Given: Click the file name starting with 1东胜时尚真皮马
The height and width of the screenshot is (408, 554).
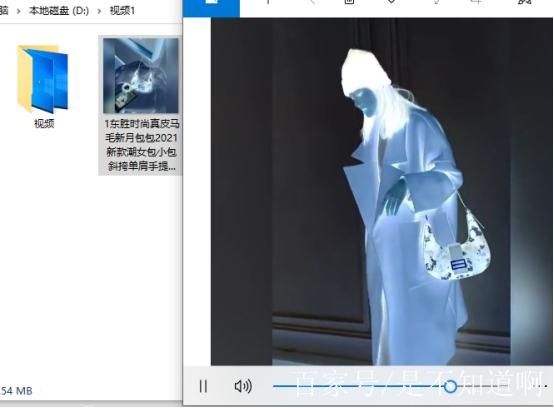Looking at the screenshot, I should point(141,145).
